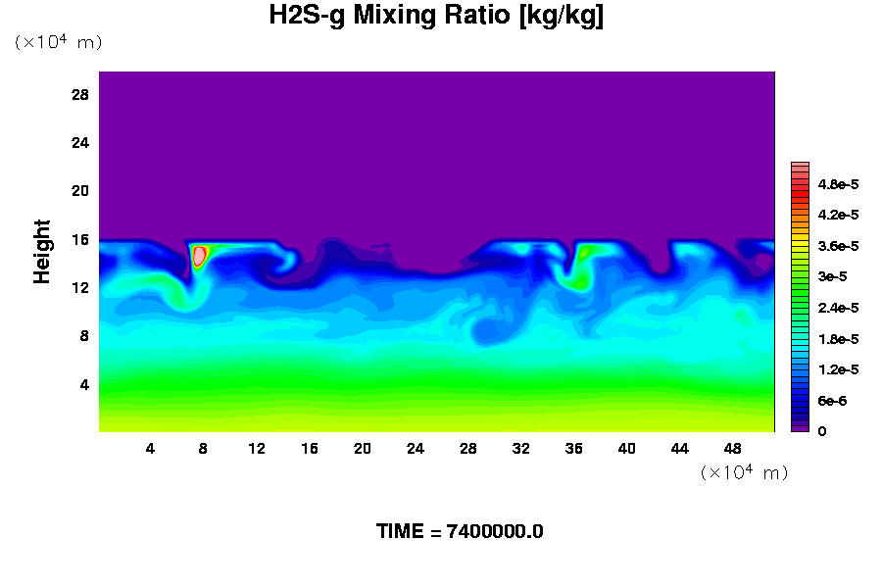
Task: Click the y-axis unit label above the plot
Action: [x=58, y=42]
